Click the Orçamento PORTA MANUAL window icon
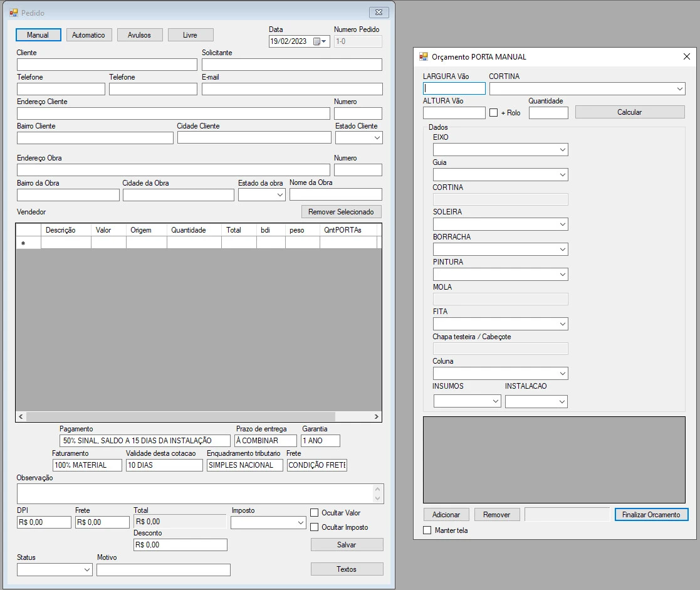The height and width of the screenshot is (590, 700). 424,56
